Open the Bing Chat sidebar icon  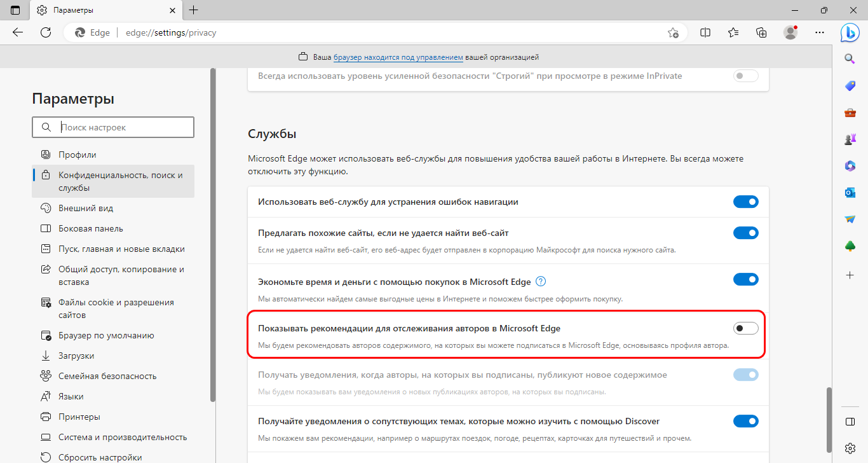[x=850, y=32]
